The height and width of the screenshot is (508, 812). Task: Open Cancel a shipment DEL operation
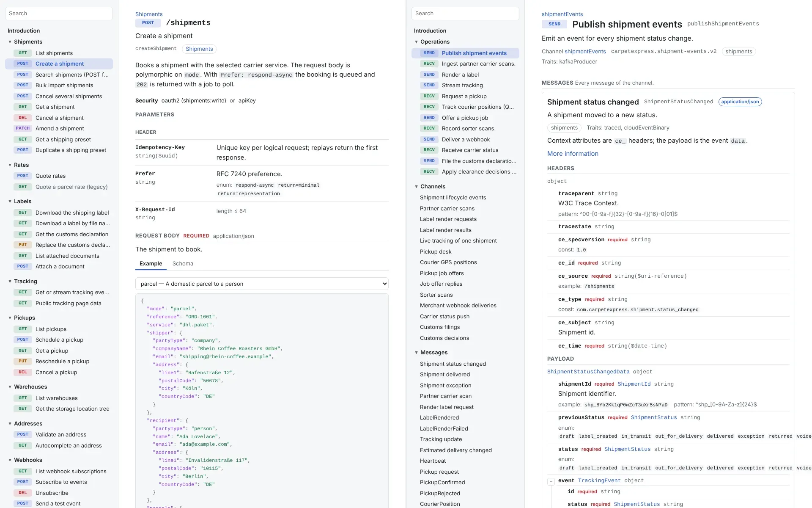pyautogui.click(x=59, y=118)
